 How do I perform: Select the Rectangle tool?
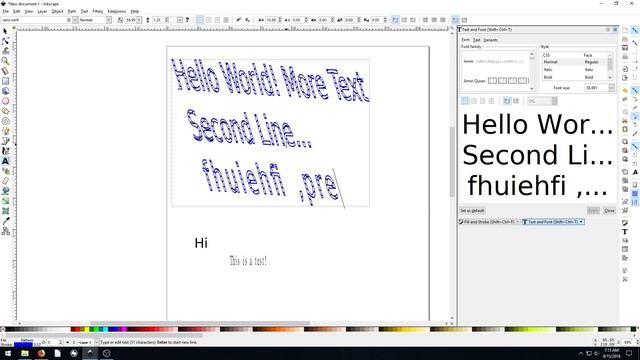click(x=5, y=81)
